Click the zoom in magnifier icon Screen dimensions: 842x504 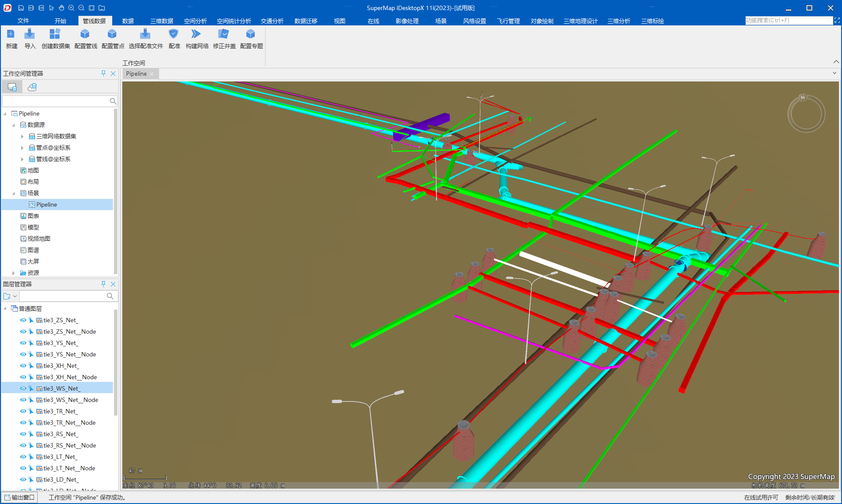pos(71,8)
